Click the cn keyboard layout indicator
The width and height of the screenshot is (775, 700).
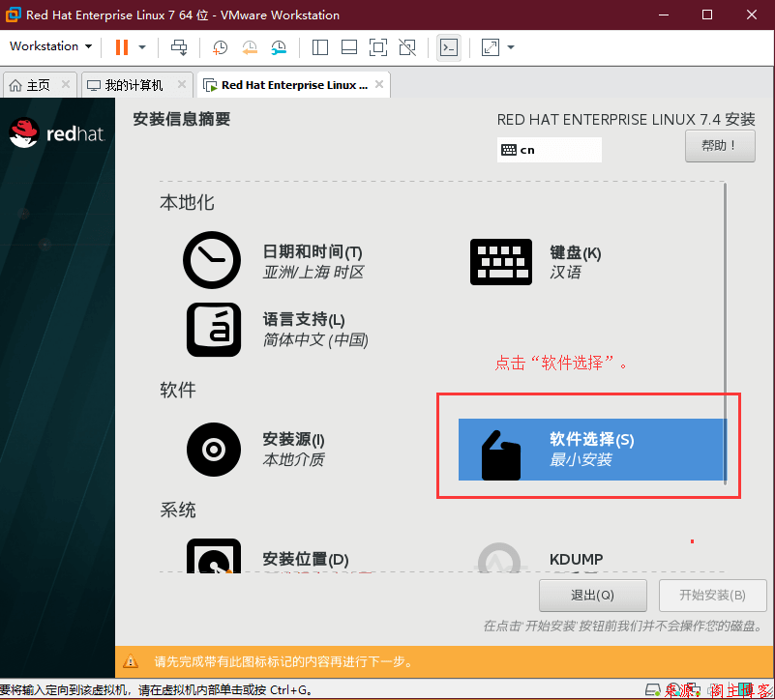pos(550,150)
